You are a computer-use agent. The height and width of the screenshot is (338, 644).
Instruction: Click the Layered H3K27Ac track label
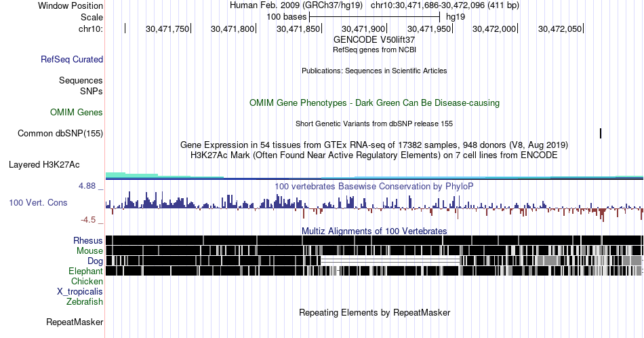point(44,164)
